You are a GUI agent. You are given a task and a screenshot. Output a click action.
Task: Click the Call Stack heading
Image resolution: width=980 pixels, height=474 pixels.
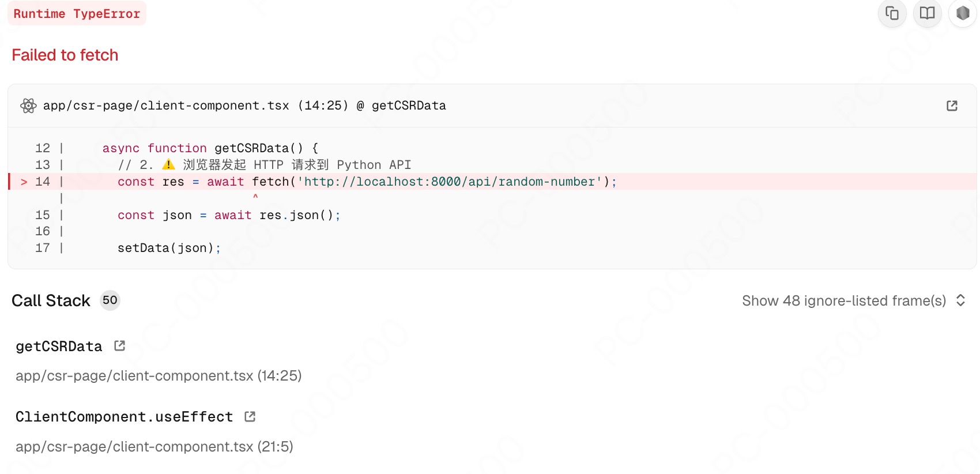tap(51, 301)
